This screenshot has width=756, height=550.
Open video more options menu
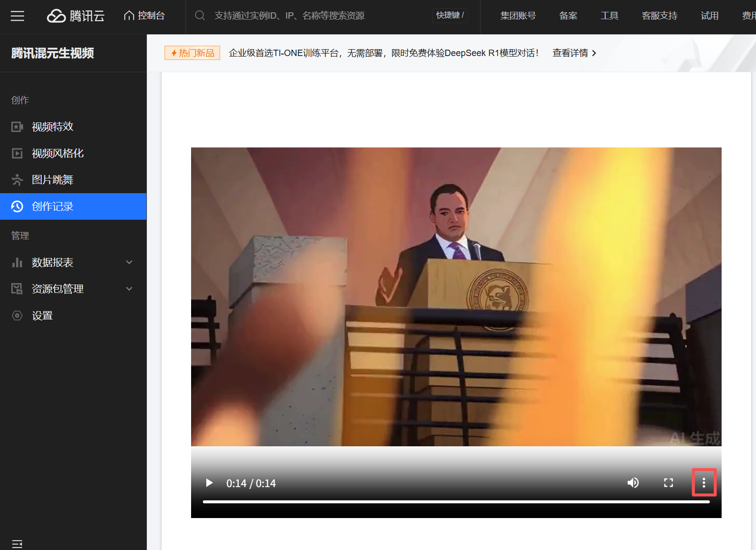[x=704, y=483]
